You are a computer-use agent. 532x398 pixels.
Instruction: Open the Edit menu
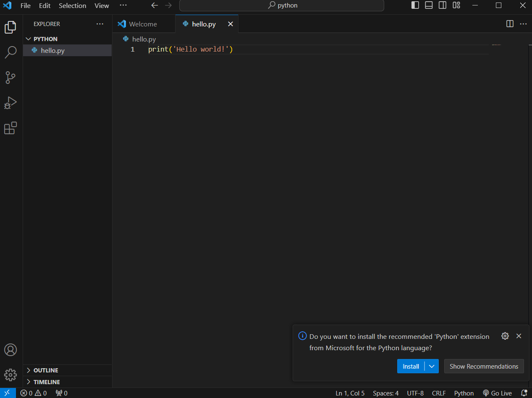[x=45, y=5]
